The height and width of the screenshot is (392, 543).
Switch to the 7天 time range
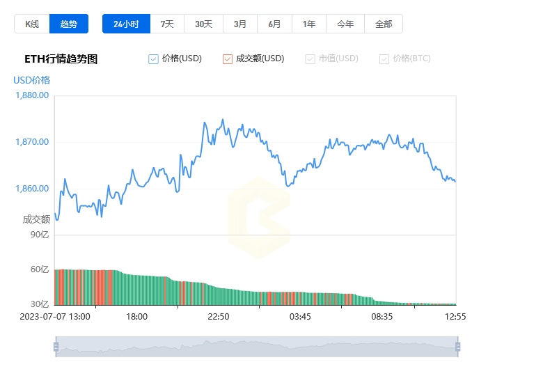tap(167, 24)
